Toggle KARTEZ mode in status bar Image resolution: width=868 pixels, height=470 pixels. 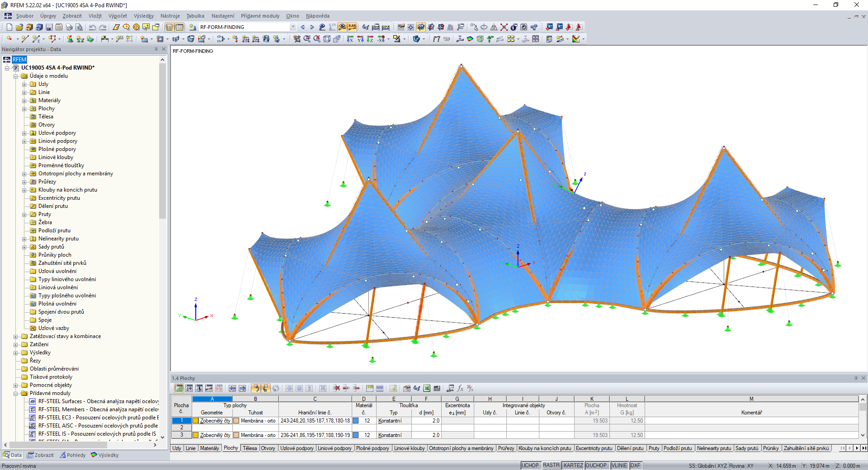pyautogui.click(x=573, y=465)
